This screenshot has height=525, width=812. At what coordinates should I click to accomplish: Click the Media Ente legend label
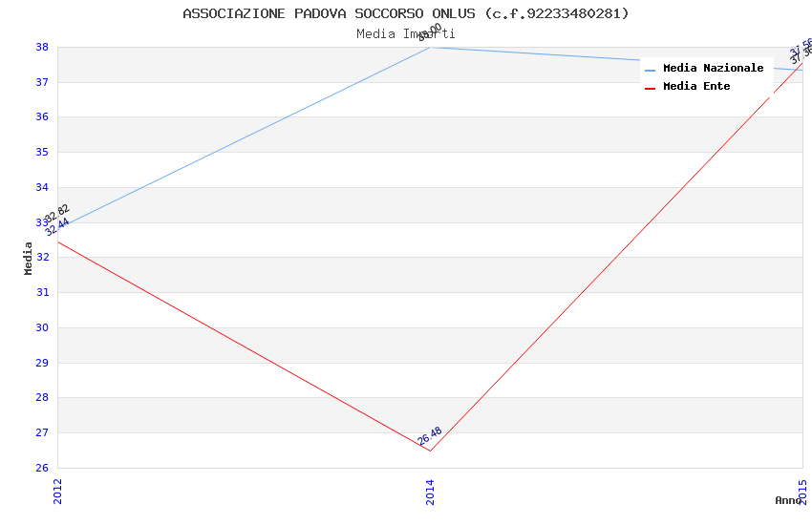coord(696,86)
